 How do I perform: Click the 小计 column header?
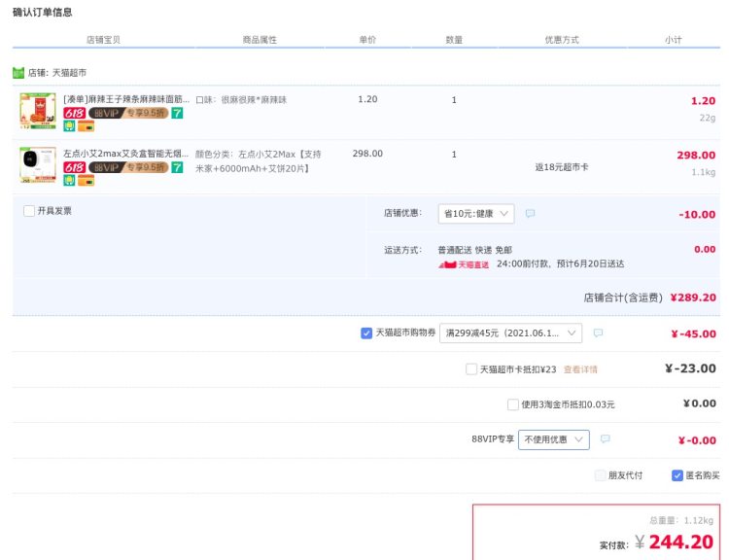(674, 40)
